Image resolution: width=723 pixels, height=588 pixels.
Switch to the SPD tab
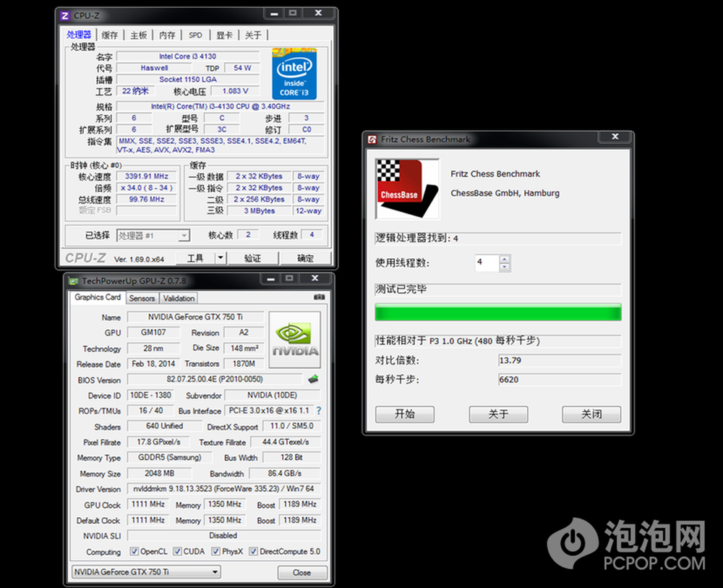click(195, 35)
